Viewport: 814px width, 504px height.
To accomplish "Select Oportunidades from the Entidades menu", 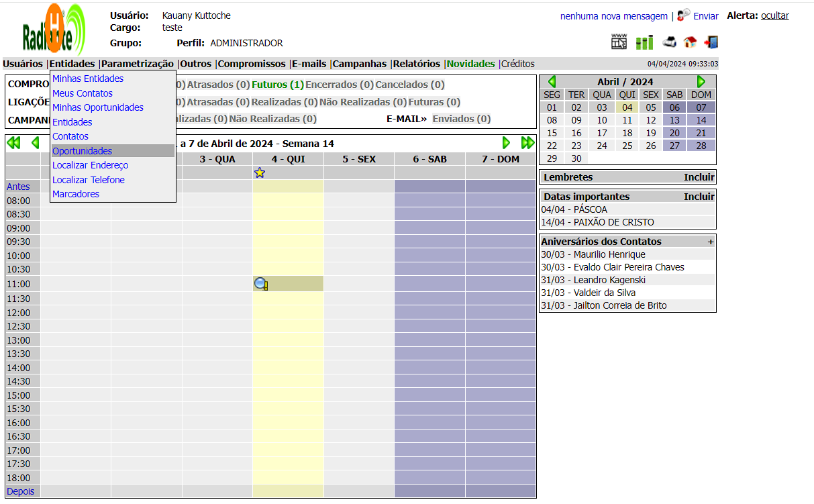I will (x=83, y=151).
